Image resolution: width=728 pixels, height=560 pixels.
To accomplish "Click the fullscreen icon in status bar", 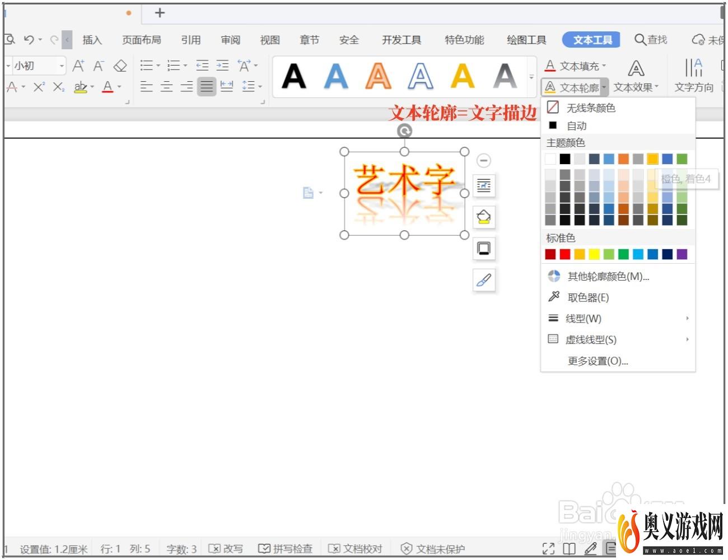I will coord(549,549).
